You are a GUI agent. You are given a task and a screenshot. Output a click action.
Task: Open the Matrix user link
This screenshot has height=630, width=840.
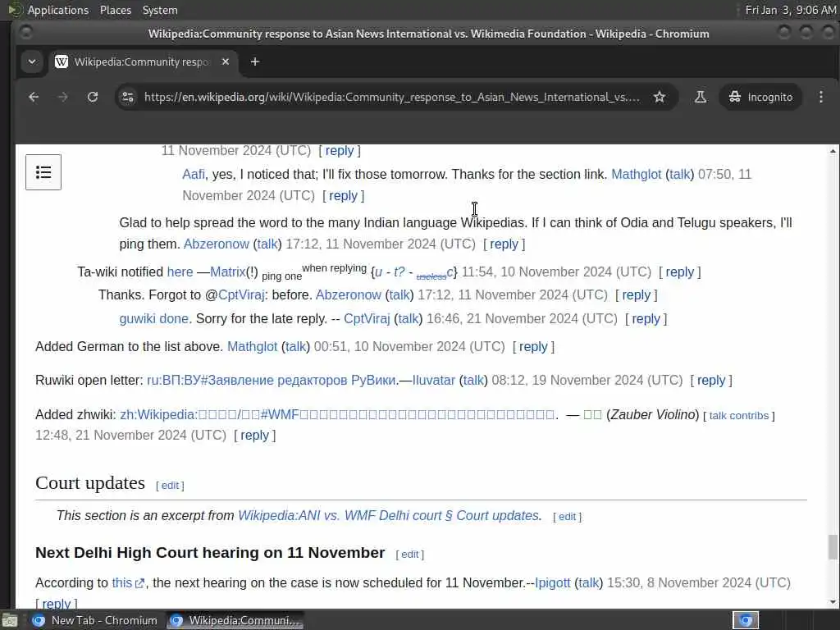click(x=228, y=272)
